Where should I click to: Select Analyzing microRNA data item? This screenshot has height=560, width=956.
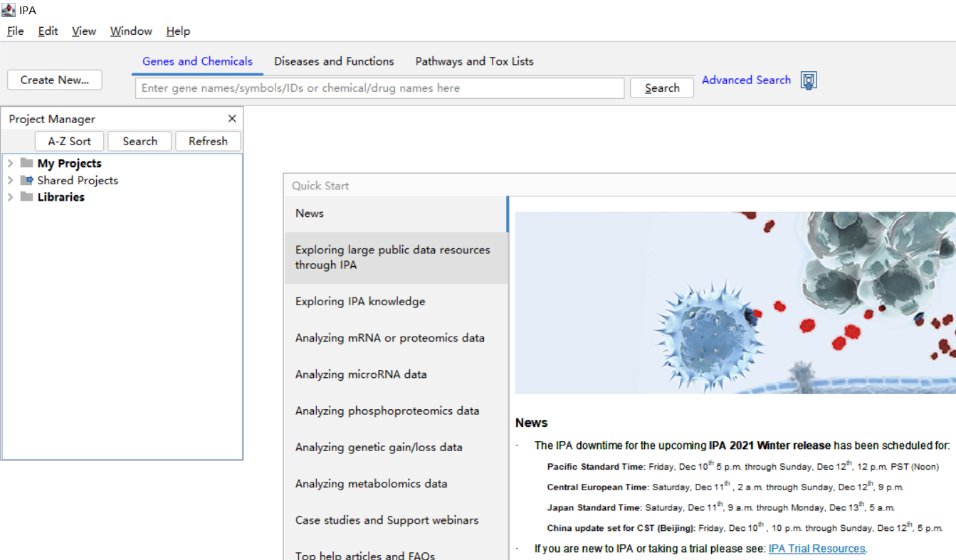click(x=396, y=374)
